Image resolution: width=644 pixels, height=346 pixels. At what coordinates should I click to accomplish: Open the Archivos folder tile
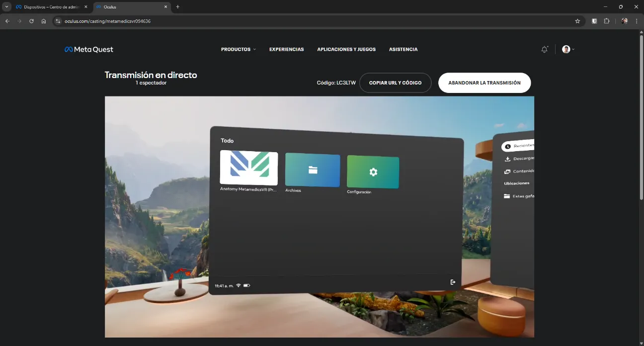point(313,170)
